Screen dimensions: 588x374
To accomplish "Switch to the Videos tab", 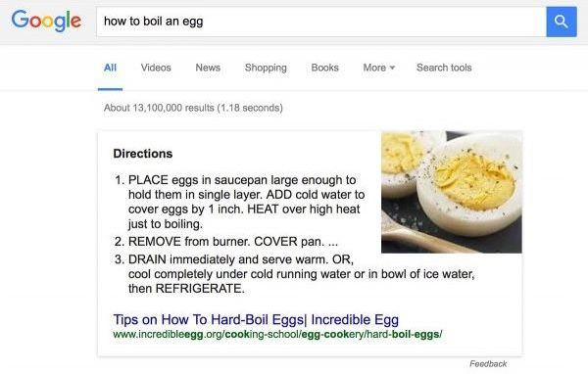I will click(x=156, y=68).
